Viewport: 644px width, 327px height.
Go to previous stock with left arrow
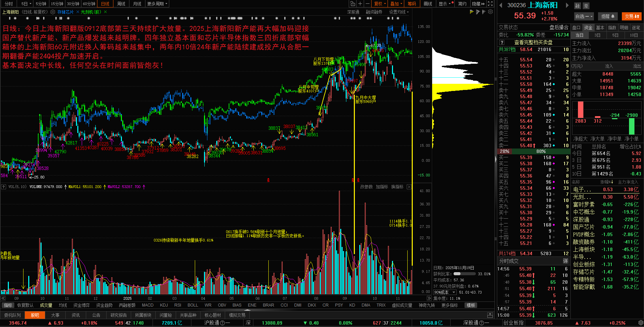tap(501, 5)
